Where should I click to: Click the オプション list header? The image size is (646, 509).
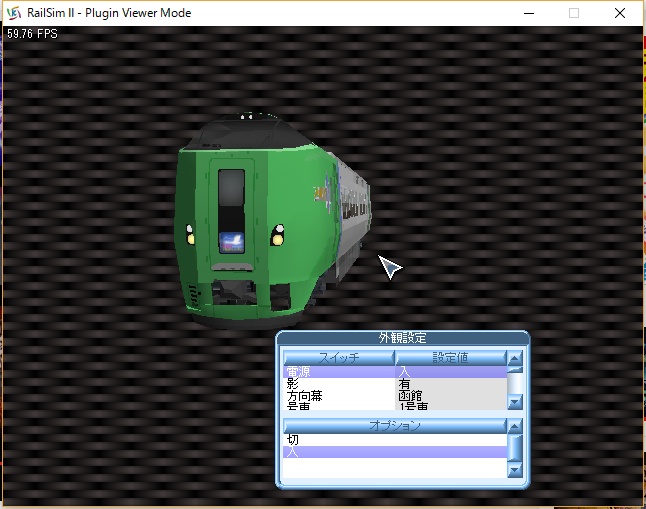(x=395, y=425)
